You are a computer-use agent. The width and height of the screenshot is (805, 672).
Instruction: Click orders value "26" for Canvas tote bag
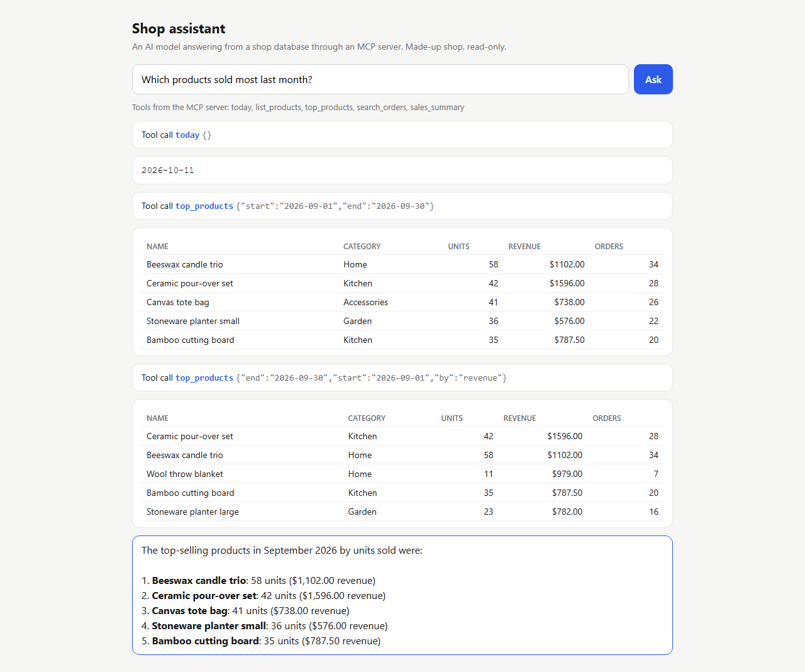pyautogui.click(x=653, y=302)
